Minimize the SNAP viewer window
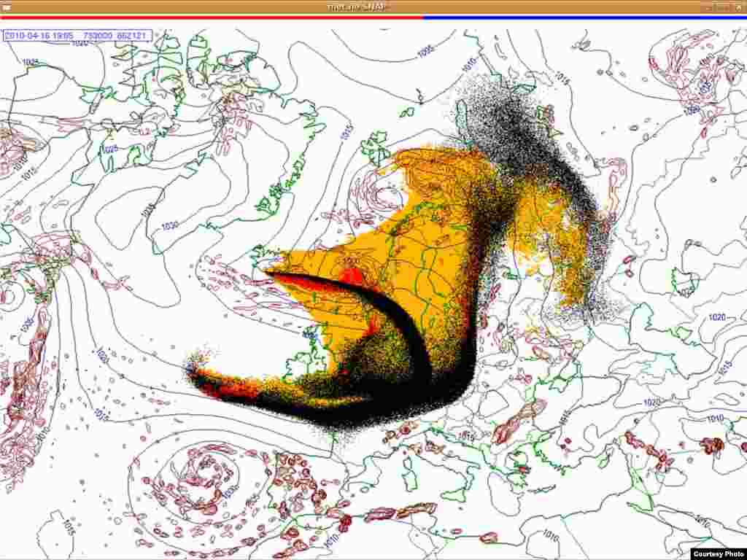The image size is (747, 560). tap(708, 7)
